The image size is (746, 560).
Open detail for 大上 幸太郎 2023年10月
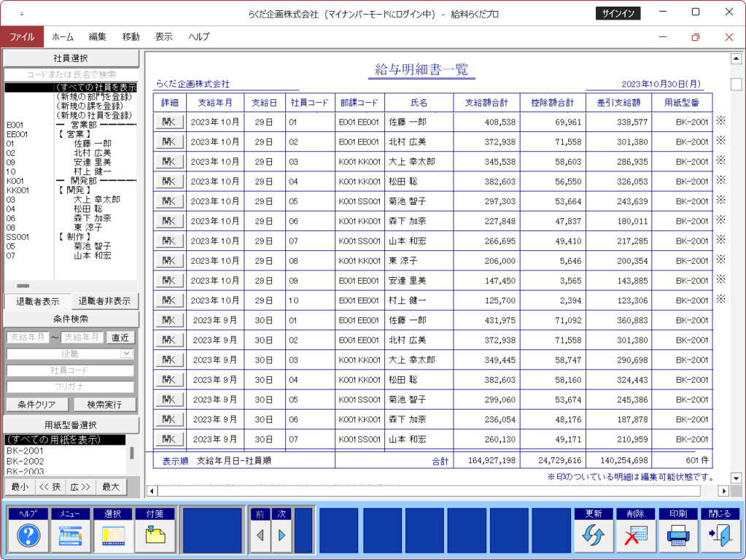pyautogui.click(x=169, y=162)
